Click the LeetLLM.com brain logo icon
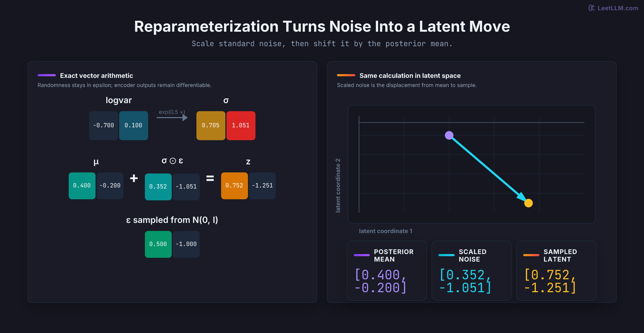Screen dimensions: 644x333 point(591,8)
